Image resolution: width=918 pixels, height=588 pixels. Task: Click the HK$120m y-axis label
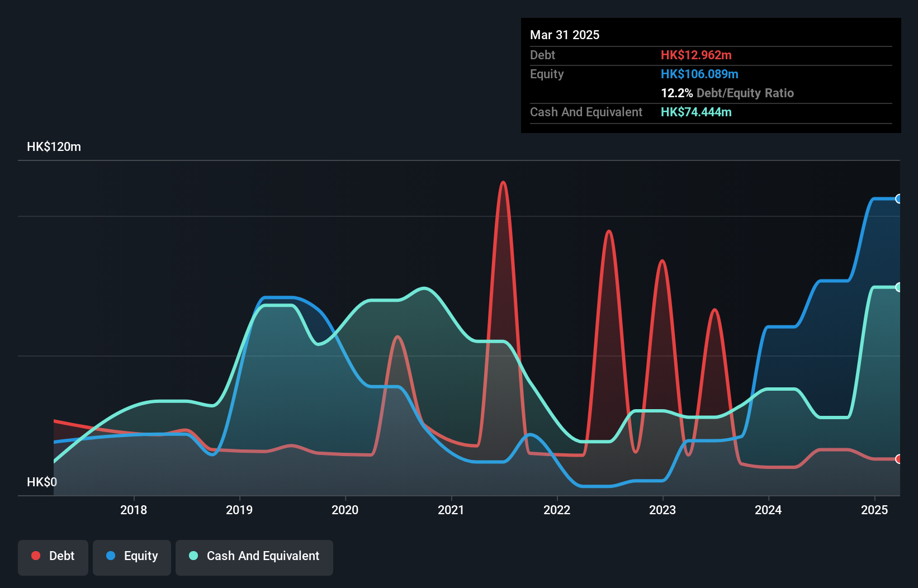coord(54,146)
